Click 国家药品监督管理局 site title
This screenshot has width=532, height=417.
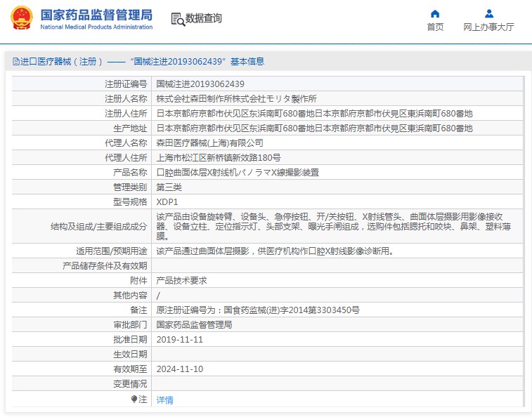tap(96, 15)
